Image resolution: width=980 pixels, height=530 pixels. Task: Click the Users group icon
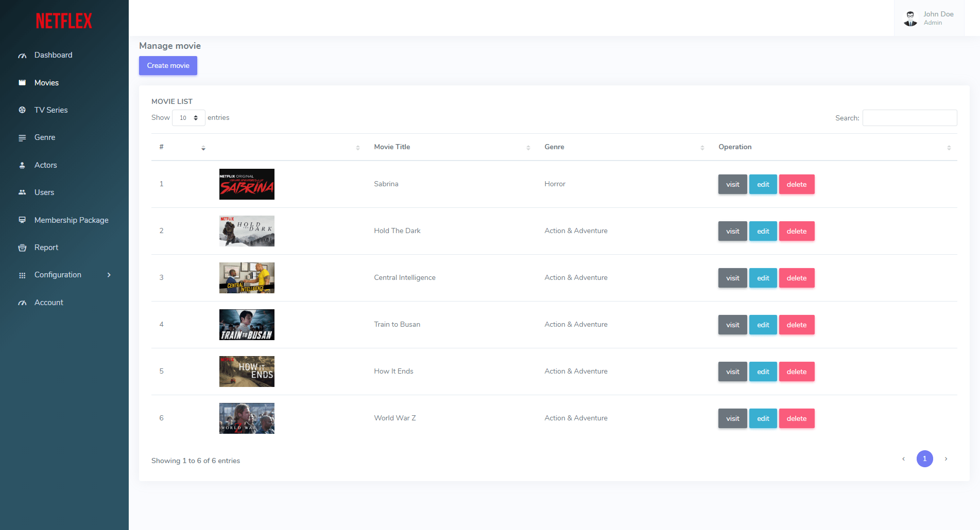click(22, 192)
